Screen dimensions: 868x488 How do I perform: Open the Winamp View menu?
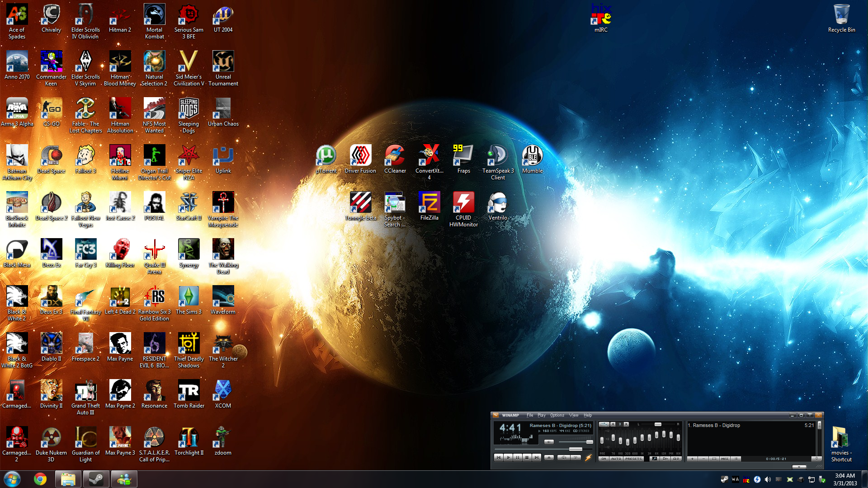coord(574,415)
